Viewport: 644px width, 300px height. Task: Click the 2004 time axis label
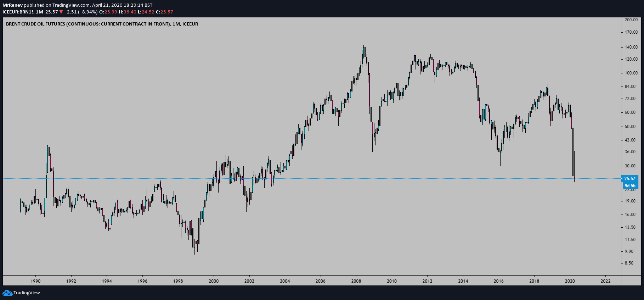pyautogui.click(x=285, y=281)
